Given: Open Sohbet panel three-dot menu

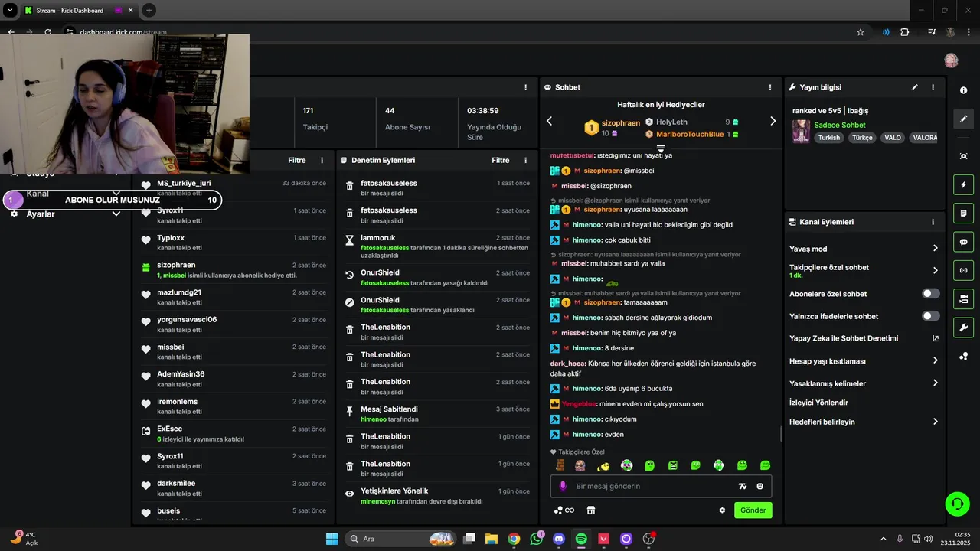Looking at the screenshot, I should [770, 87].
